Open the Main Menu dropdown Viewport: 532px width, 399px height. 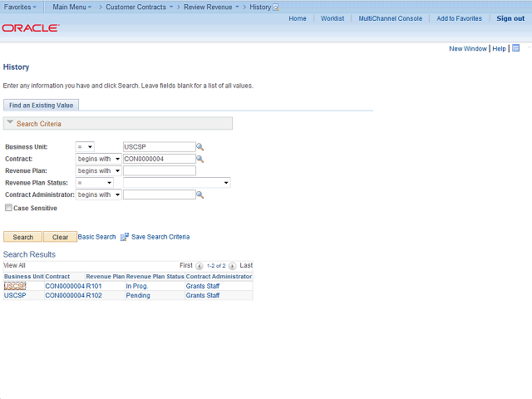[x=72, y=7]
